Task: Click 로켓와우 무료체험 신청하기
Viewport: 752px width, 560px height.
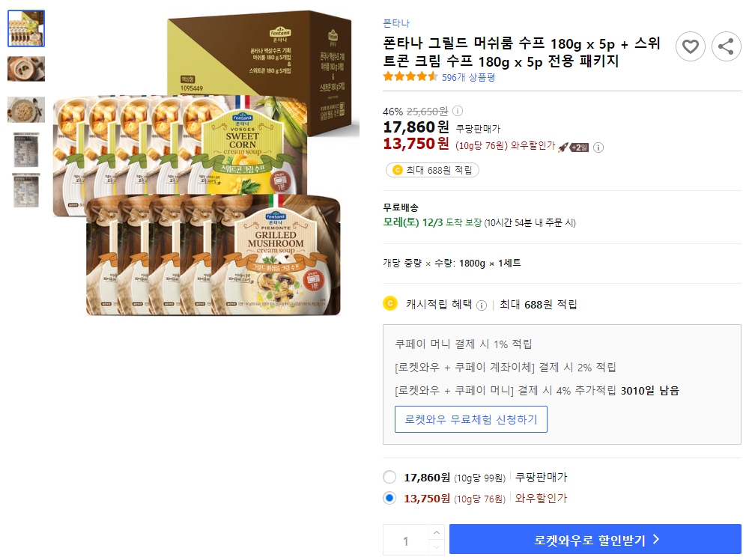Action: [x=471, y=419]
